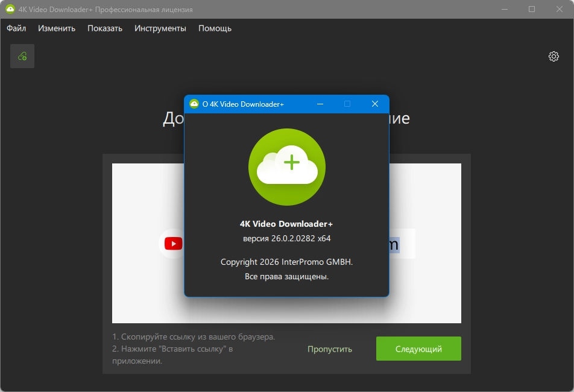Open settings via the gear icon
This screenshot has height=392, width=574.
click(553, 56)
